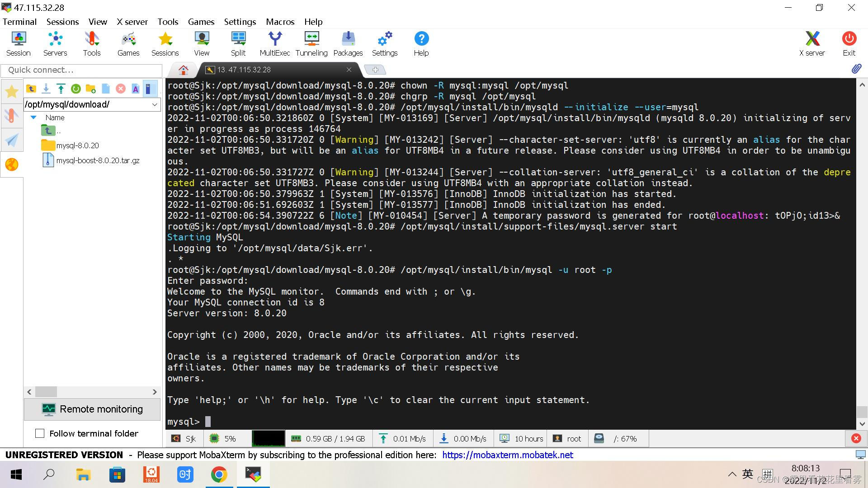Select the mysql-boost-8.0.20.tar.gz file

(x=98, y=160)
